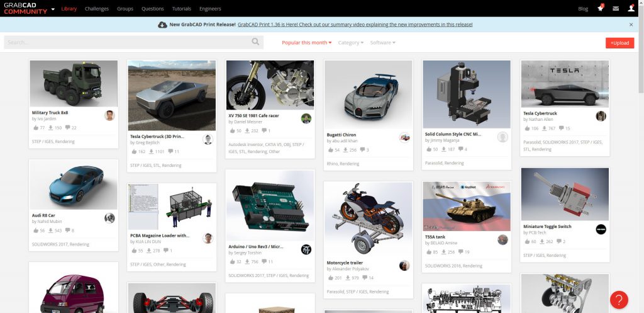This screenshot has width=644, height=313.
Task: Open Alexander Polyakov's profile avatar
Action: [404, 265]
